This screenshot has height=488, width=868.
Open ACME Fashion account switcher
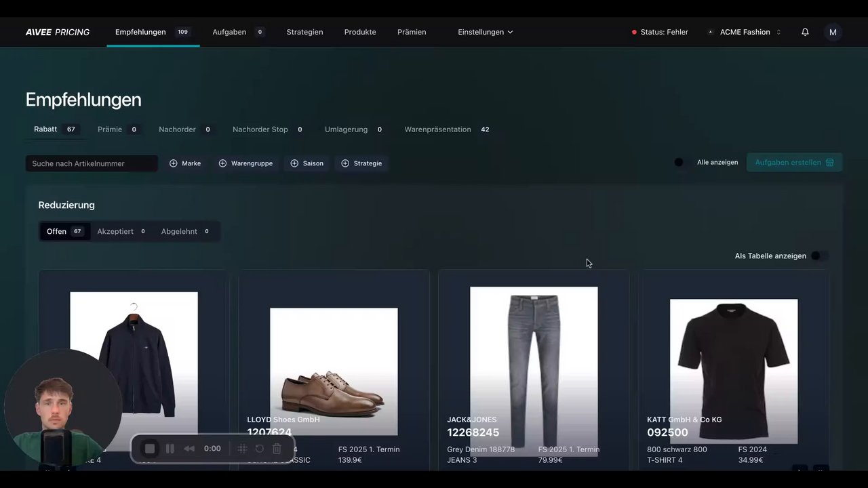pos(745,32)
